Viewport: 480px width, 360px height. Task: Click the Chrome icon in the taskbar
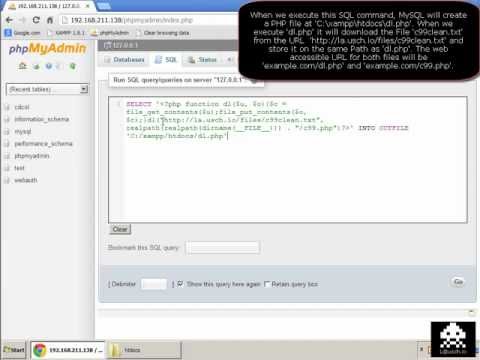point(40,350)
